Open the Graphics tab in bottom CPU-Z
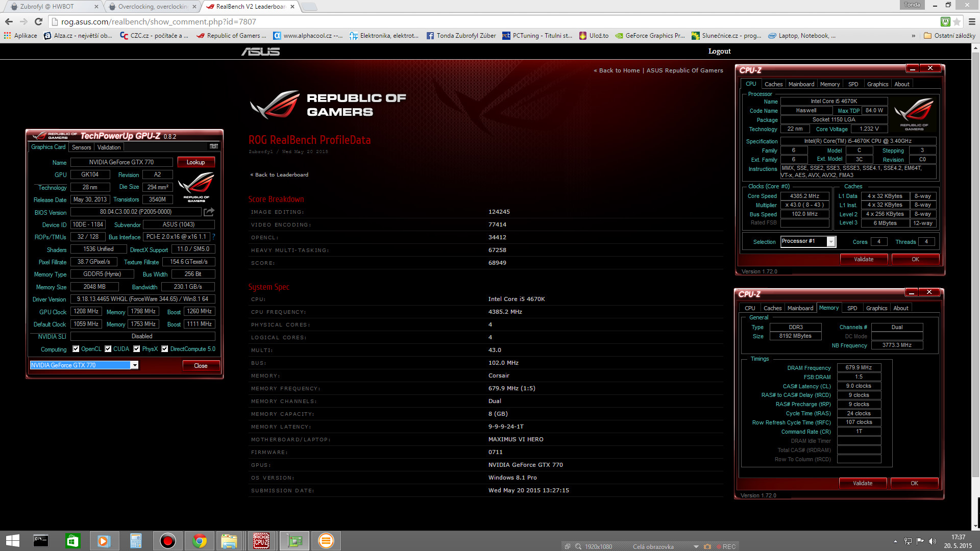Image resolution: width=980 pixels, height=551 pixels. coord(877,308)
